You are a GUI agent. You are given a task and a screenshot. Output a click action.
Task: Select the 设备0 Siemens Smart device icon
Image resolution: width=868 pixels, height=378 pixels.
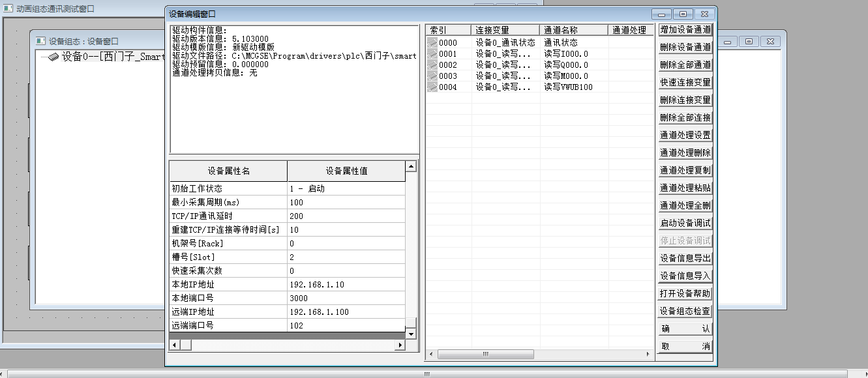[53, 57]
